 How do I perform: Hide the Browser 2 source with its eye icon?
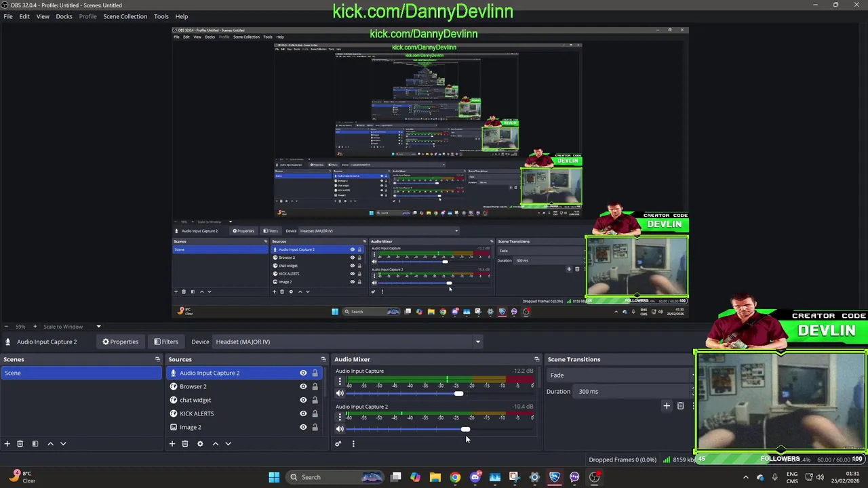click(x=303, y=386)
